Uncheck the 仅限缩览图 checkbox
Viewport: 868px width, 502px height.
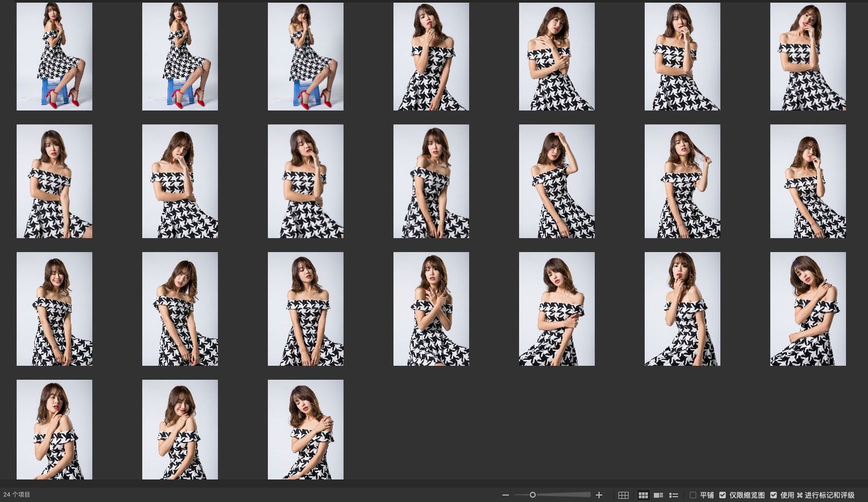(723, 495)
